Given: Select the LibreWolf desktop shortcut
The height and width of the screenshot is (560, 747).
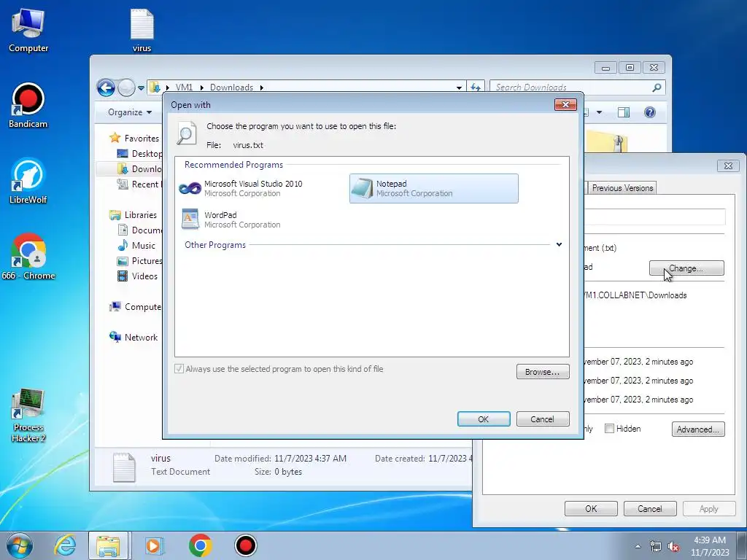Looking at the screenshot, I should pyautogui.click(x=28, y=181).
